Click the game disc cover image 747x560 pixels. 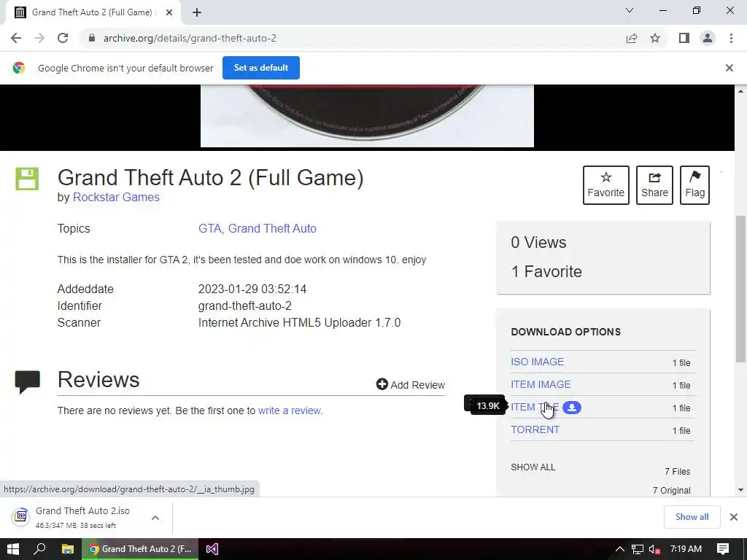pyautogui.click(x=367, y=116)
